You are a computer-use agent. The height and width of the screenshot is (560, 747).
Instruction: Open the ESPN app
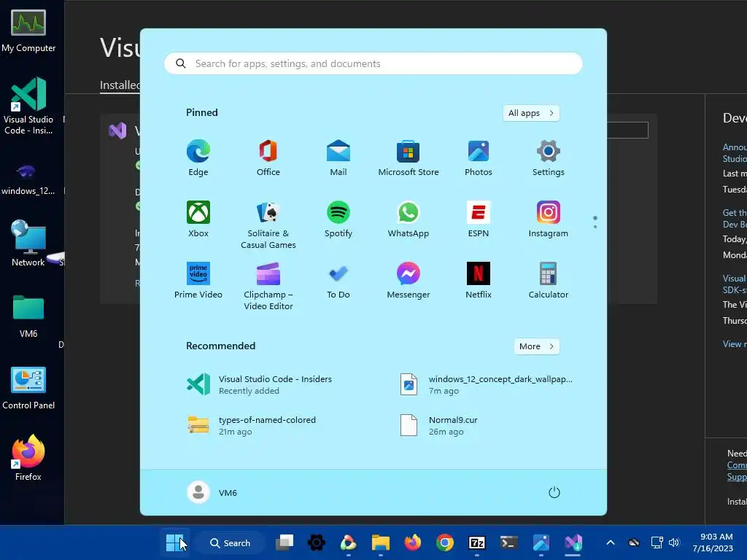(479, 219)
